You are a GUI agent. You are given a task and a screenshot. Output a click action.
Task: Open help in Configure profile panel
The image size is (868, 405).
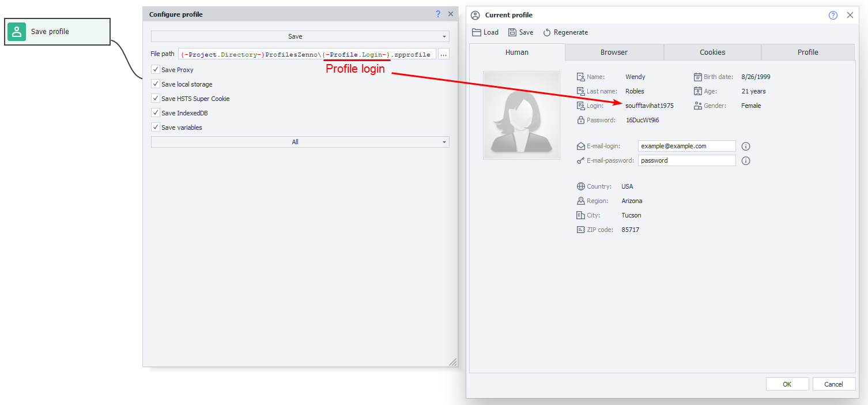[437, 14]
